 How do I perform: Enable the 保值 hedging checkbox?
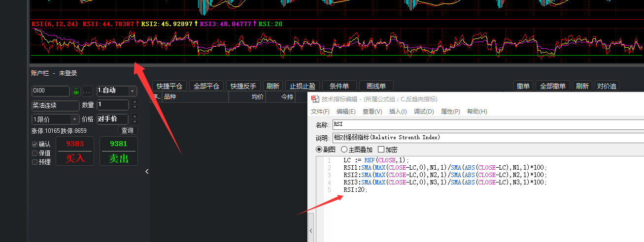35,153
